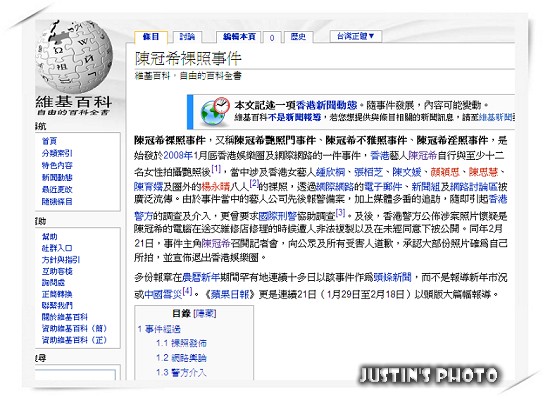550x400 pixels.
Task: Open 鍾欣桐 article link
Action: pos(330,172)
